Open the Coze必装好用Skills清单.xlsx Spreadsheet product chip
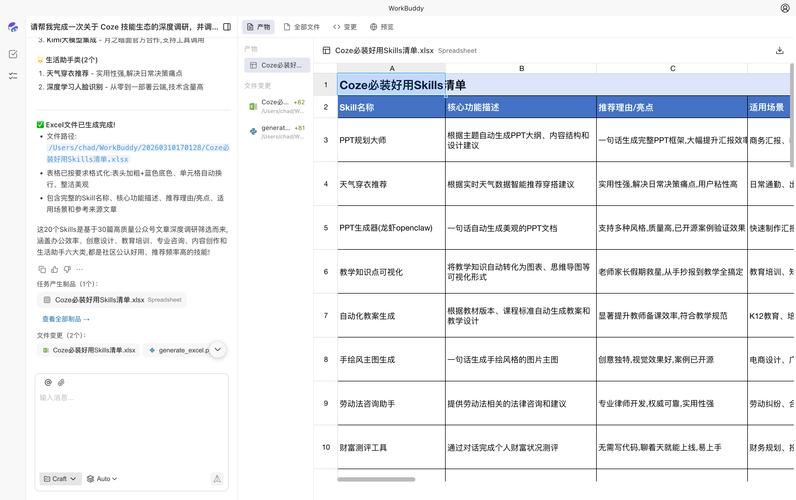This screenshot has width=796, height=500. point(112,300)
